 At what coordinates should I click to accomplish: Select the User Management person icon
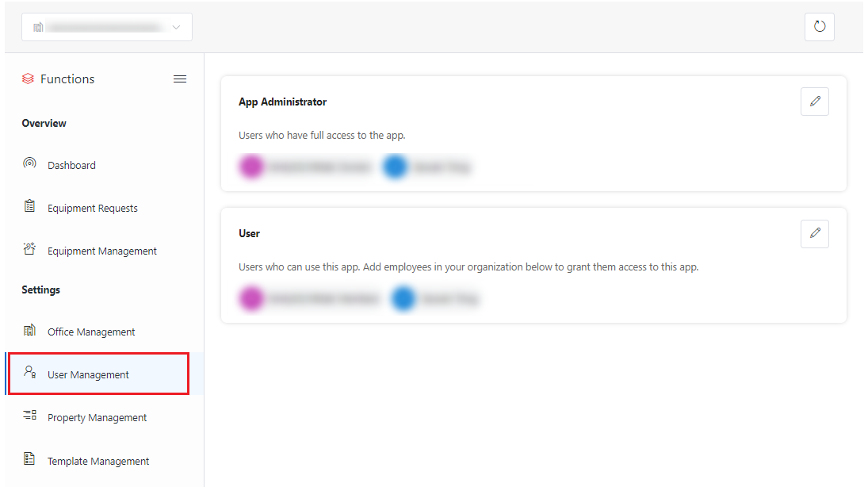coord(29,373)
